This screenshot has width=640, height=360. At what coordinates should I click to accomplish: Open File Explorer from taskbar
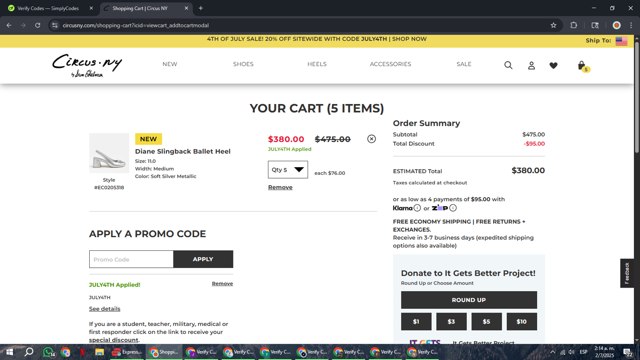pos(99,352)
